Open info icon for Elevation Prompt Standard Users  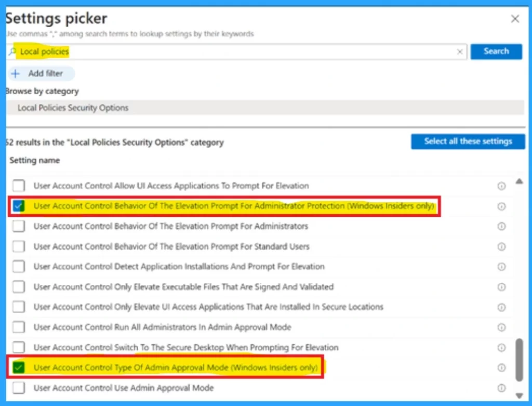pos(501,247)
